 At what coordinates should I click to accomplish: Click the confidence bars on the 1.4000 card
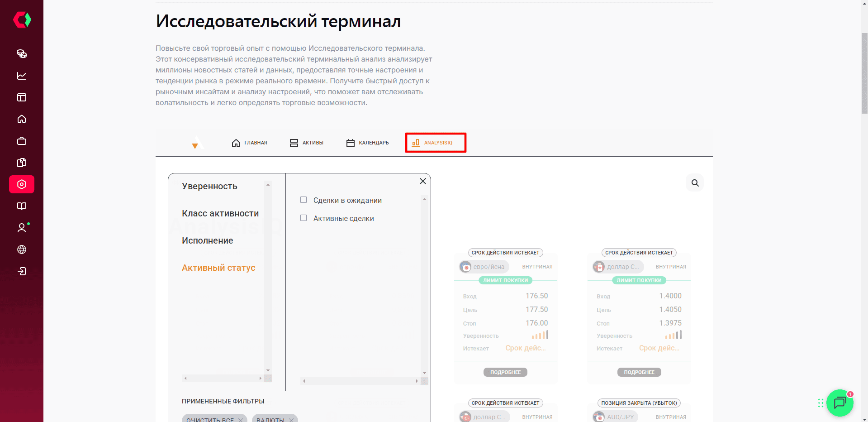coord(674,335)
